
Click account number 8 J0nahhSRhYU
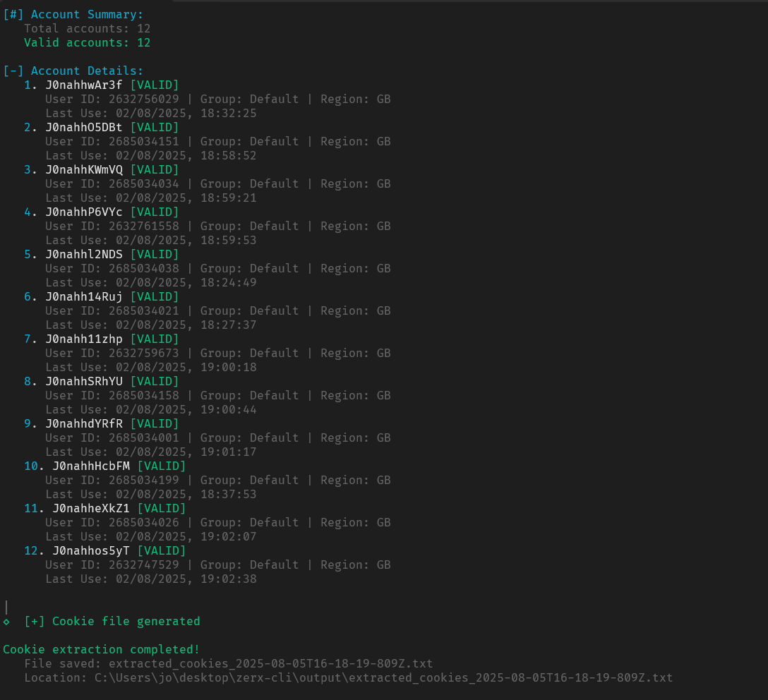click(83, 381)
